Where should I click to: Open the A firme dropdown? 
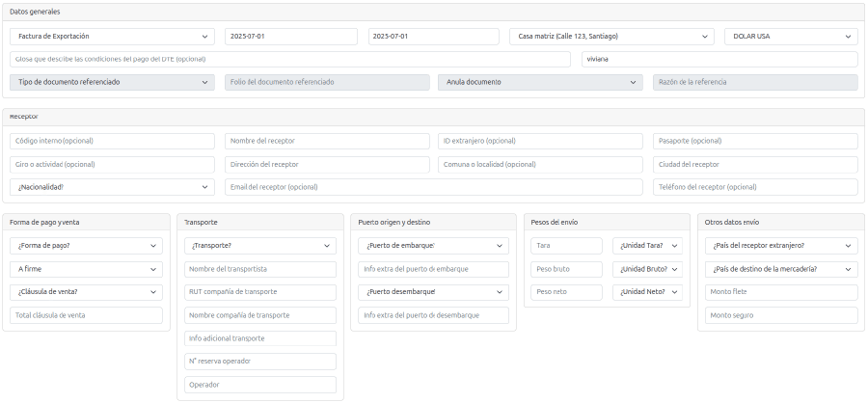pyautogui.click(x=86, y=269)
